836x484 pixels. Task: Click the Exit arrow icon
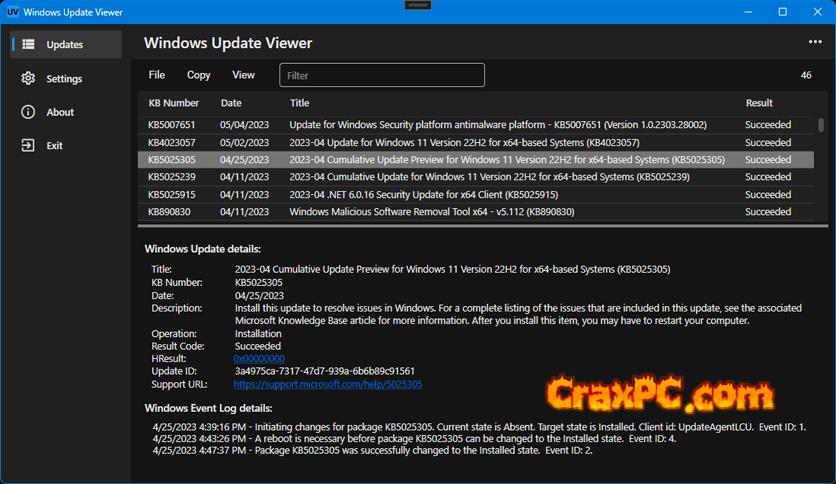[28, 145]
